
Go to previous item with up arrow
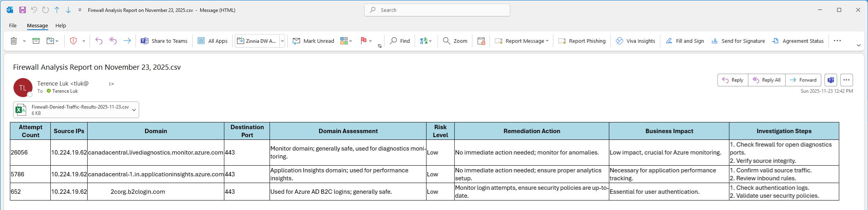(57, 10)
